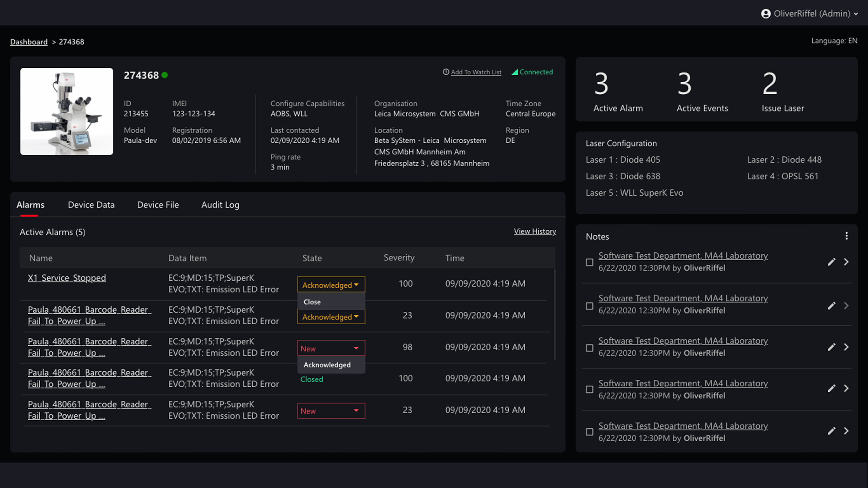Screen dimensions: 868x488
Task: Open the New state dropdown in last alarm row
Action: click(x=331, y=411)
